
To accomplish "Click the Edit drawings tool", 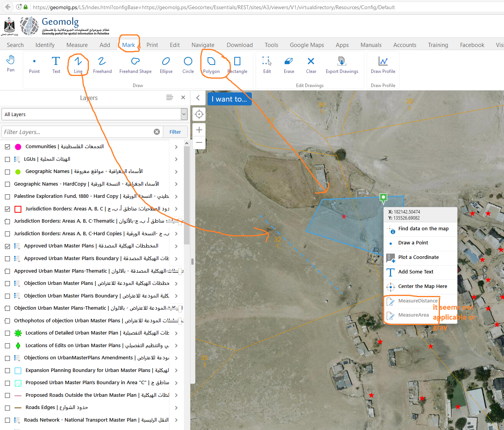I will pos(267,65).
